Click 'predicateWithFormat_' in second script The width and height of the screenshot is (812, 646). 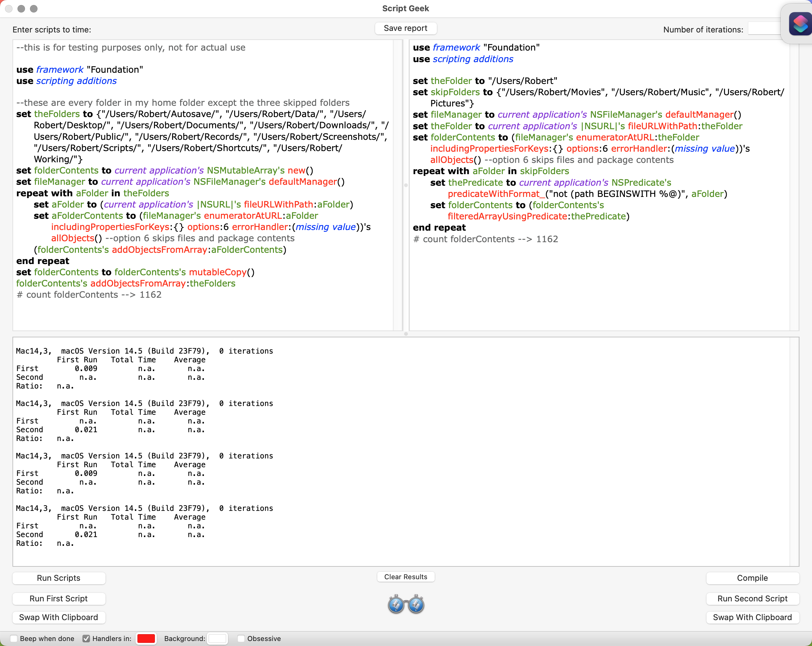pyautogui.click(x=496, y=194)
